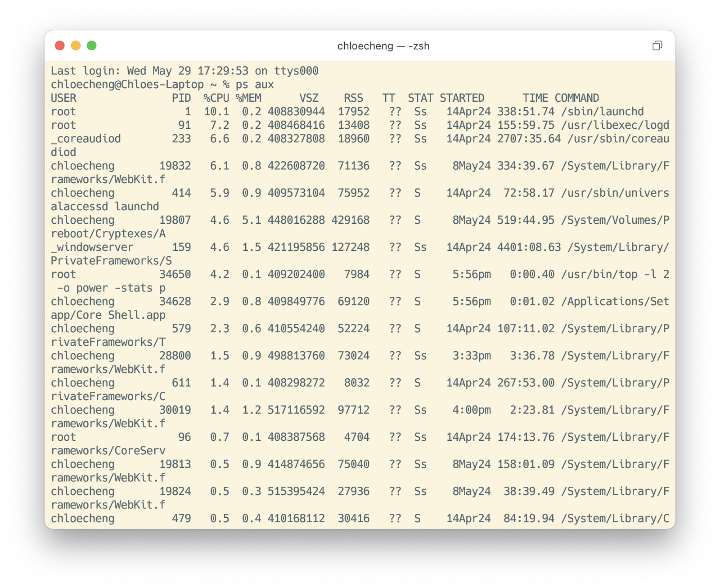This screenshot has height=588, width=720.
Task: Select the _coreaudiod username text
Action: tap(85, 139)
